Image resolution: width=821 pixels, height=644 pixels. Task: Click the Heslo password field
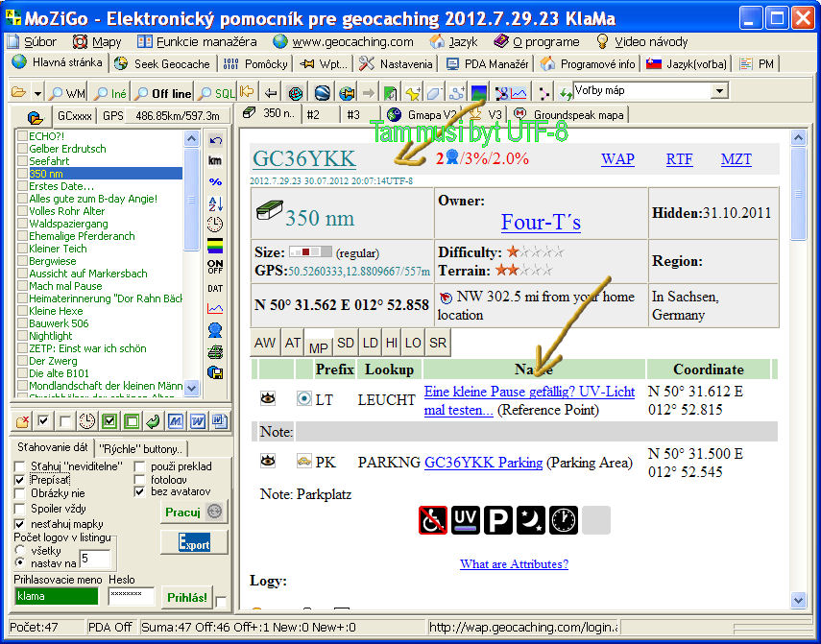[x=132, y=596]
